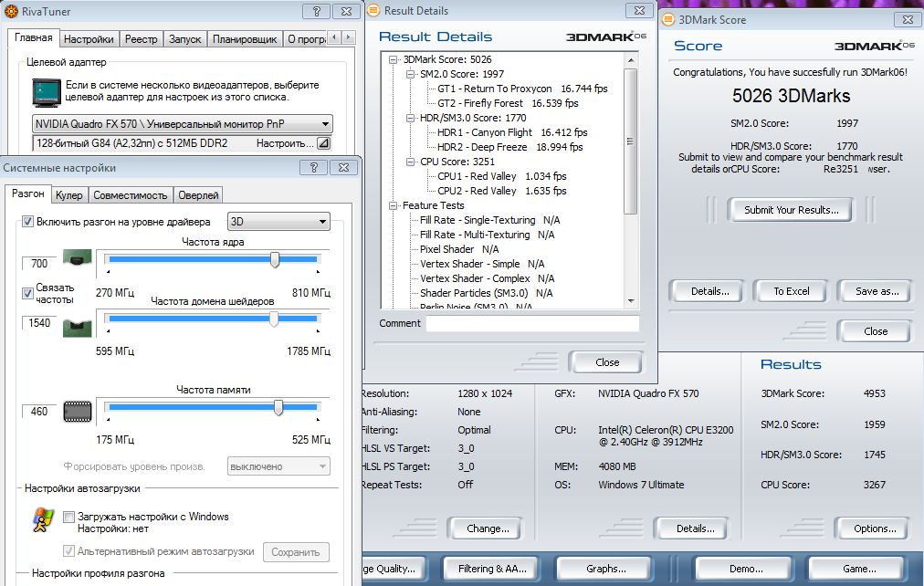Screen dimensions: 924x586
Task: Switch to the Кулер tab
Action: click(x=68, y=194)
